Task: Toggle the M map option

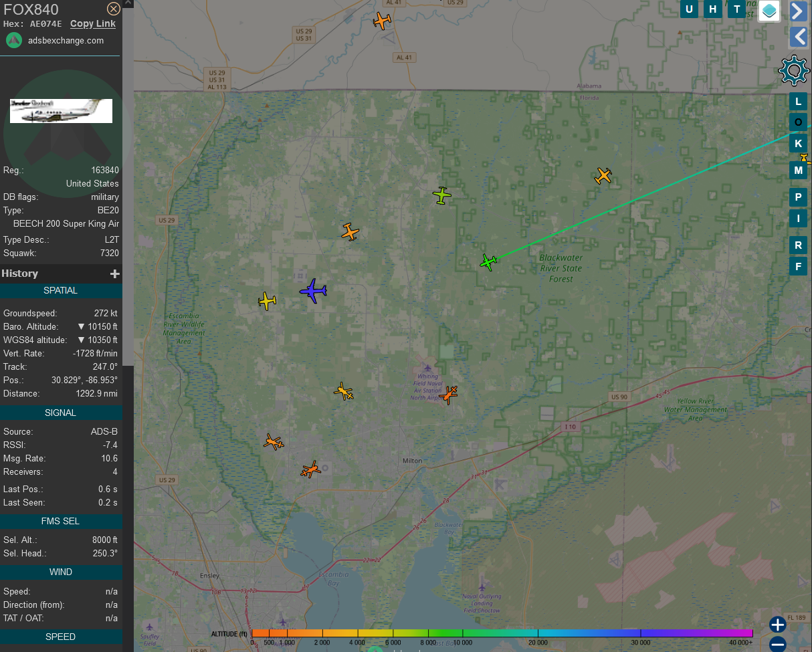Action: tap(798, 171)
